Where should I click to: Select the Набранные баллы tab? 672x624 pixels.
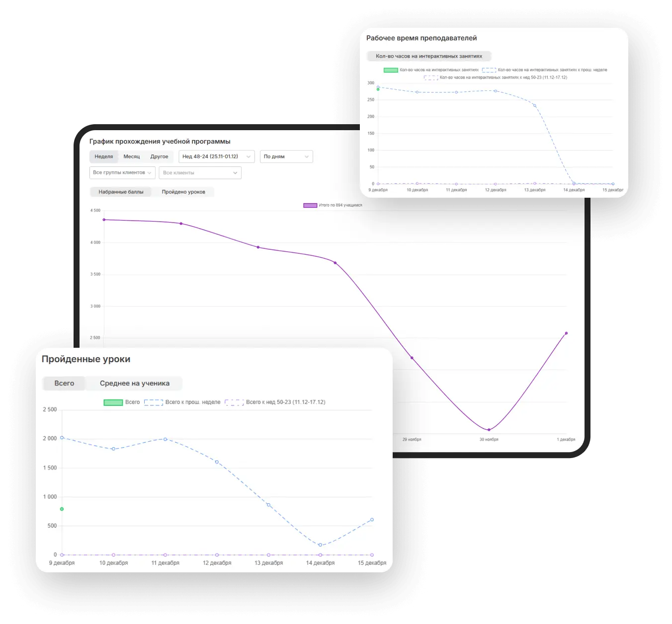pyautogui.click(x=121, y=192)
